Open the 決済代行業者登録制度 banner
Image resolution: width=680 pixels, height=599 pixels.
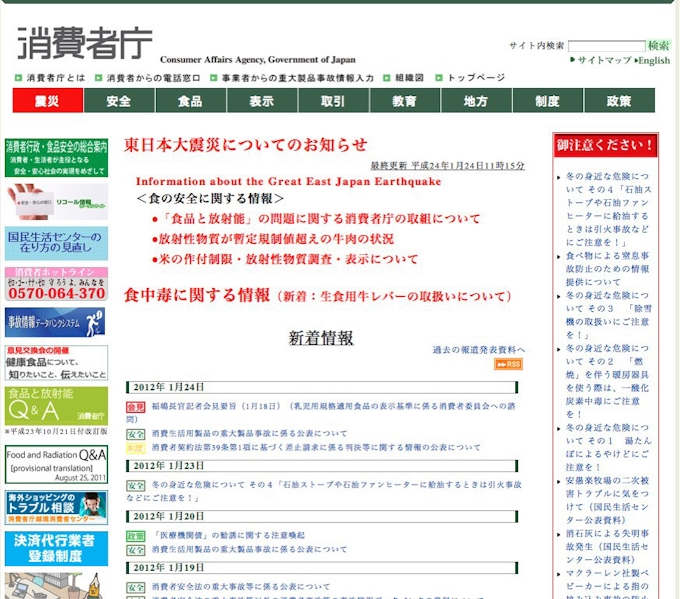coord(56,549)
